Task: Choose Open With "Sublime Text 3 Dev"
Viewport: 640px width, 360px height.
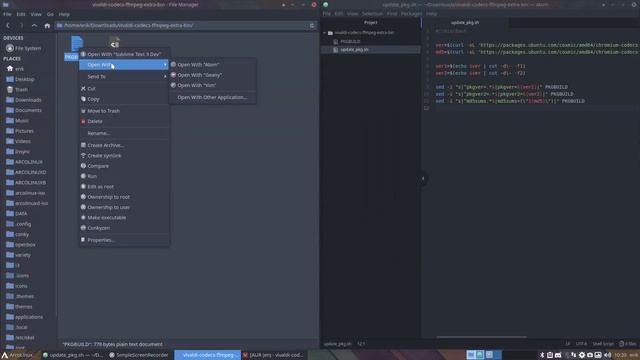Action: (124, 54)
